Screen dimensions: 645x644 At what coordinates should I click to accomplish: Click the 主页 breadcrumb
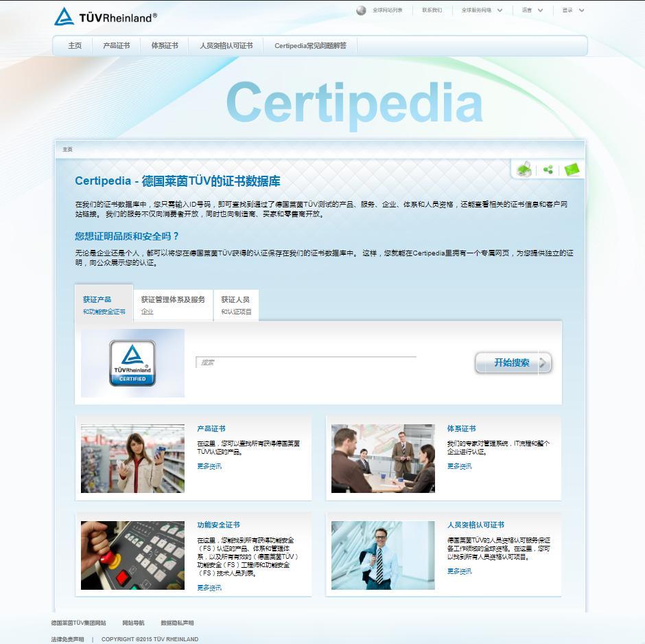67,150
